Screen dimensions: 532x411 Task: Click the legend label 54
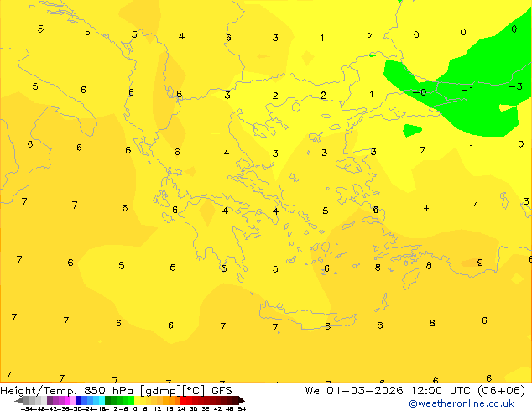click(x=242, y=409)
